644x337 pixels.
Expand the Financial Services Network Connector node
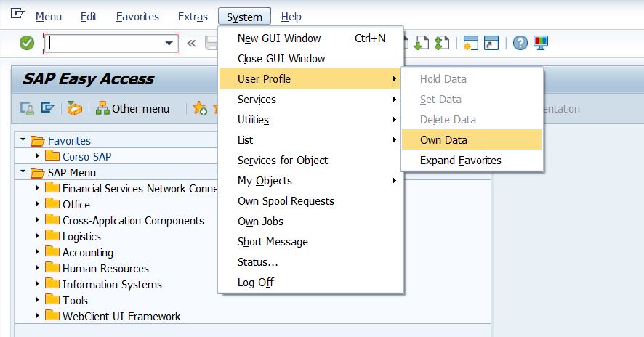37,188
